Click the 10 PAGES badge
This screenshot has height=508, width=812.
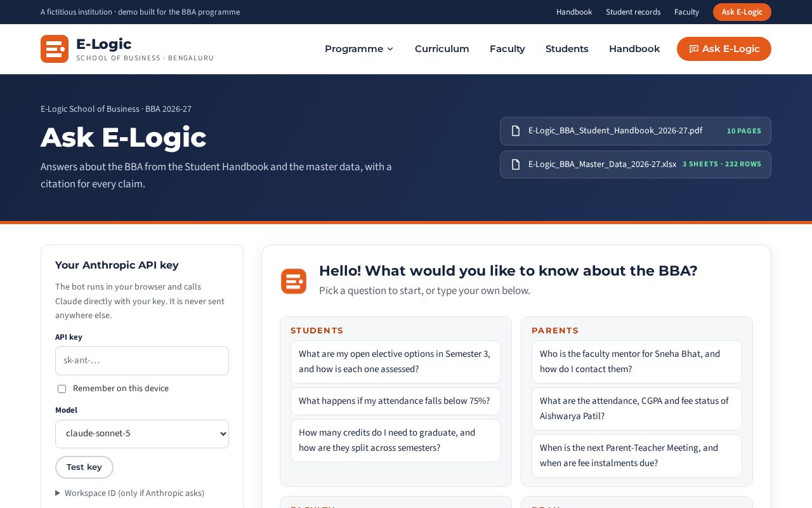point(744,131)
